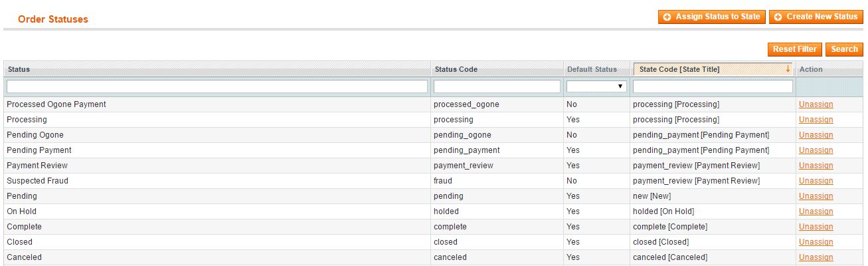Unassign the Suspected Fraud status

(816, 181)
